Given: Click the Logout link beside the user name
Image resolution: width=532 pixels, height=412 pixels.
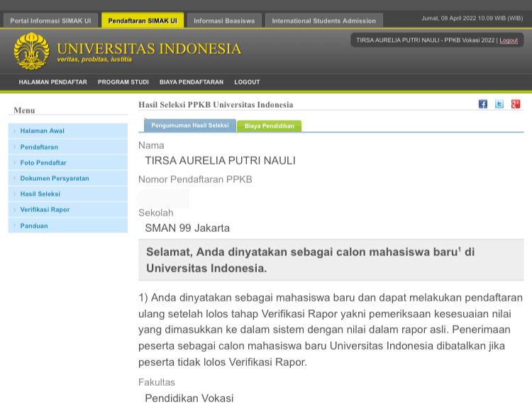Looking at the screenshot, I should coord(509,40).
